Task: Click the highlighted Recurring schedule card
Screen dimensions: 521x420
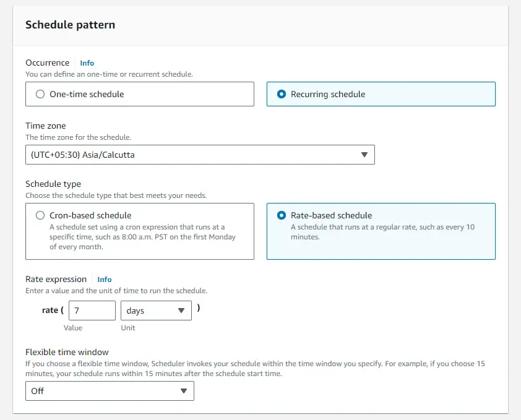Action: pos(381,93)
